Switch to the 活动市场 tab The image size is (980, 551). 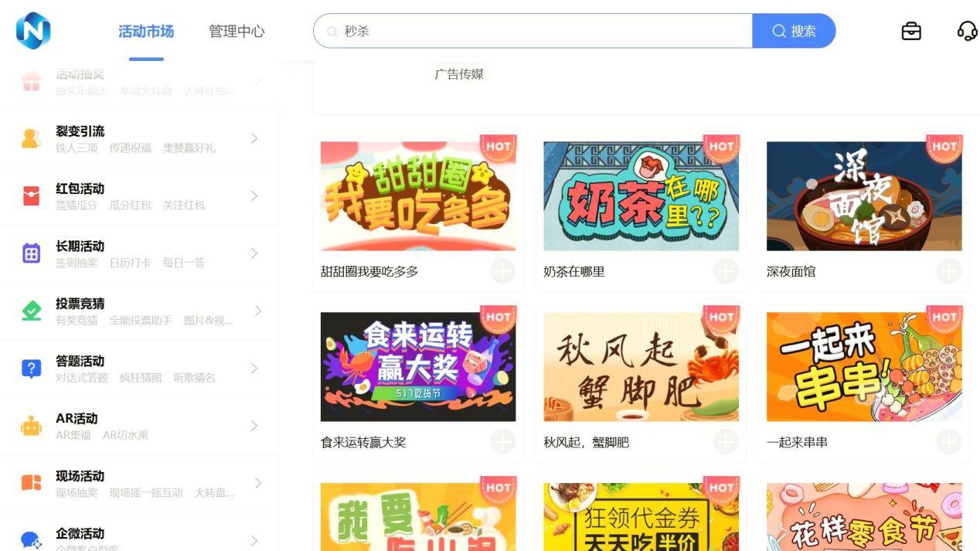(x=146, y=32)
